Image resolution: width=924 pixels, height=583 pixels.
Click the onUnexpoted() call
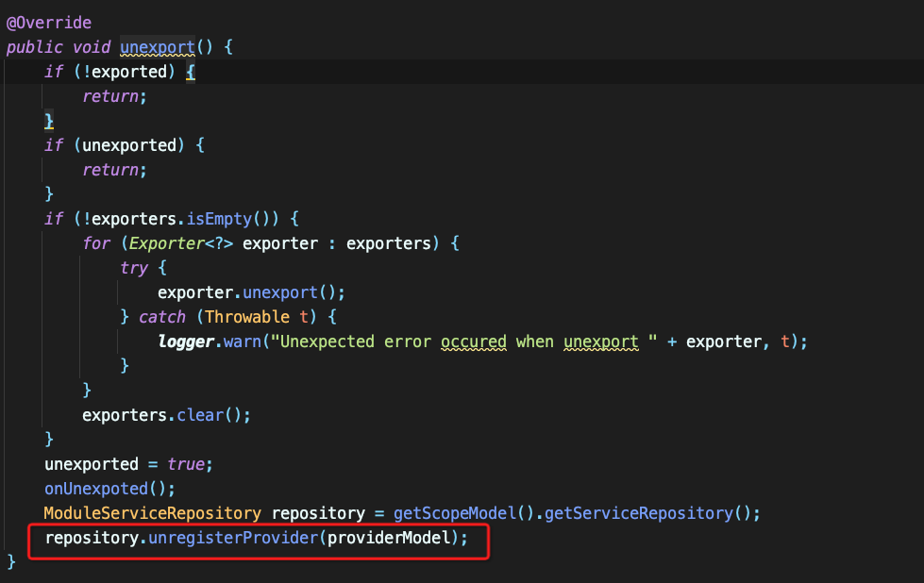pyautogui.click(x=109, y=490)
